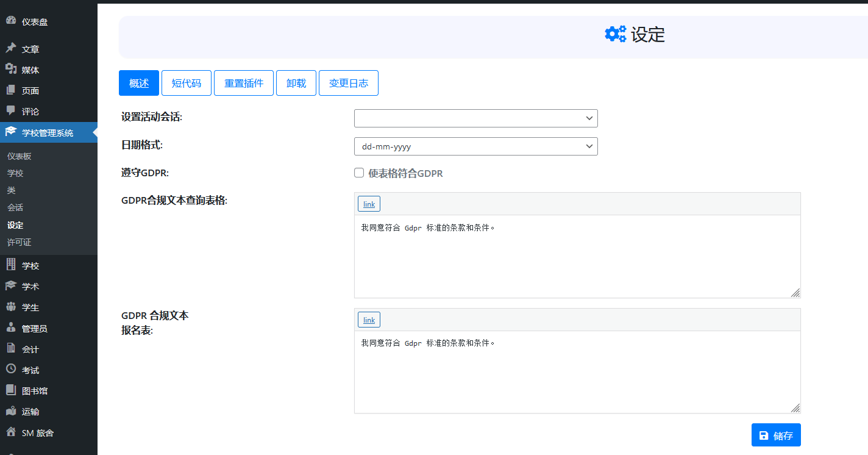The height and width of the screenshot is (455, 868).
Task: Open the 类 submenu item
Action: [12, 190]
